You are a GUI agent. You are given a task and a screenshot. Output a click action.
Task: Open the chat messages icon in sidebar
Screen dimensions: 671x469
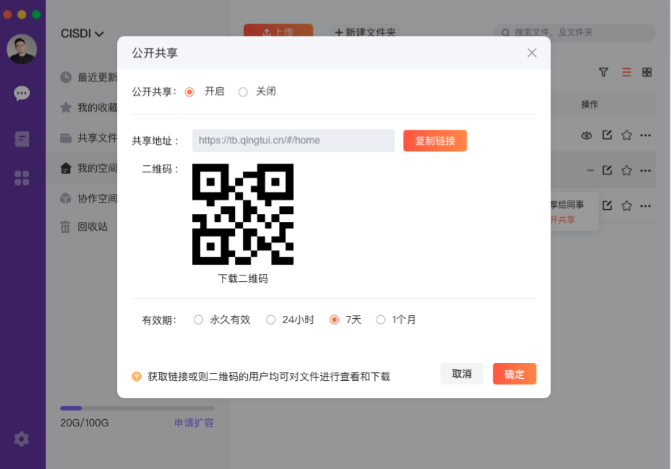(22, 93)
